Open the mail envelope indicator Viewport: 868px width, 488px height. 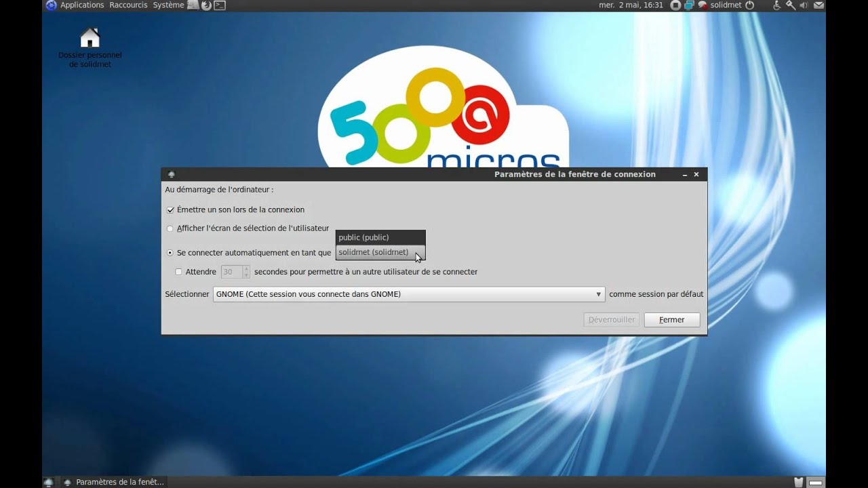point(818,5)
